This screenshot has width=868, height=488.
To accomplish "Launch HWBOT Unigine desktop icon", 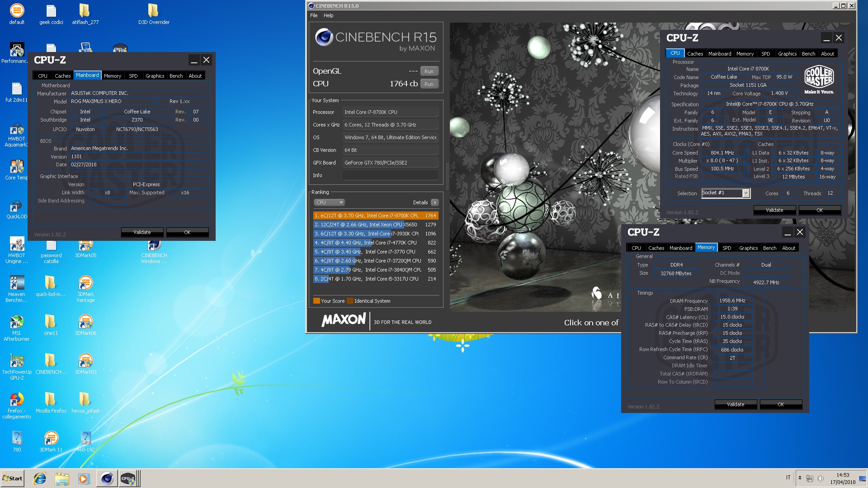I will click(17, 250).
